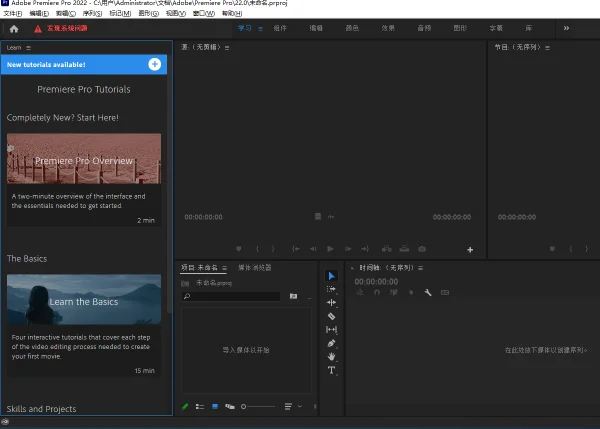Switch to the 媒体浏览器 panel tab
Screen dimensions: 600x429
click(x=254, y=268)
